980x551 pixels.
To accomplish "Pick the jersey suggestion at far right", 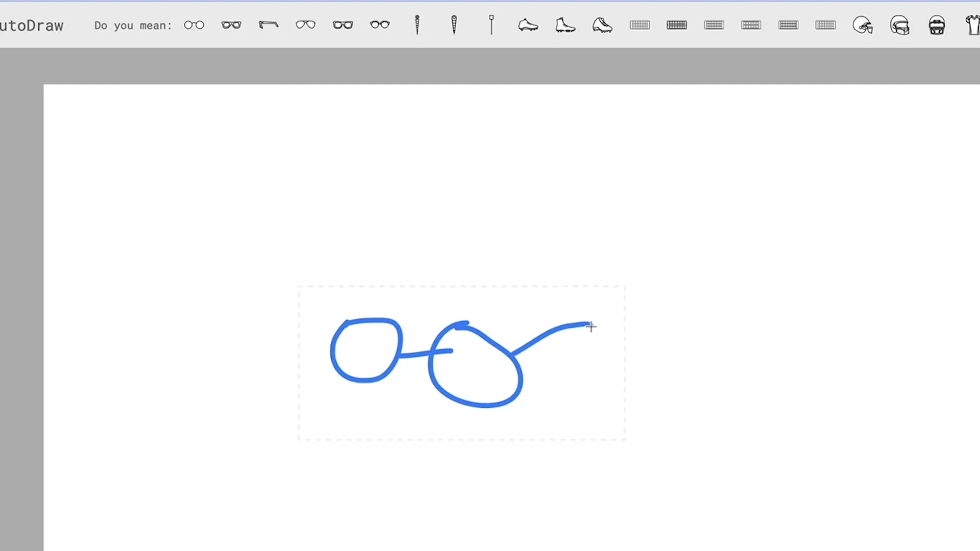I will (x=973, y=25).
